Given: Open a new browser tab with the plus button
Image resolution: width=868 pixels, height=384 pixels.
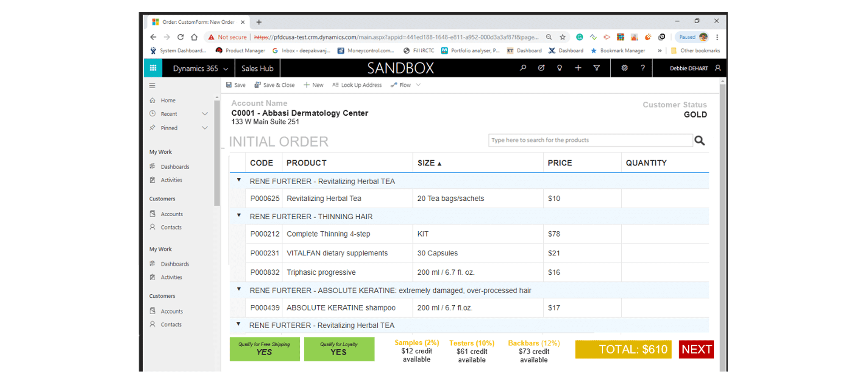Looking at the screenshot, I should [x=259, y=22].
